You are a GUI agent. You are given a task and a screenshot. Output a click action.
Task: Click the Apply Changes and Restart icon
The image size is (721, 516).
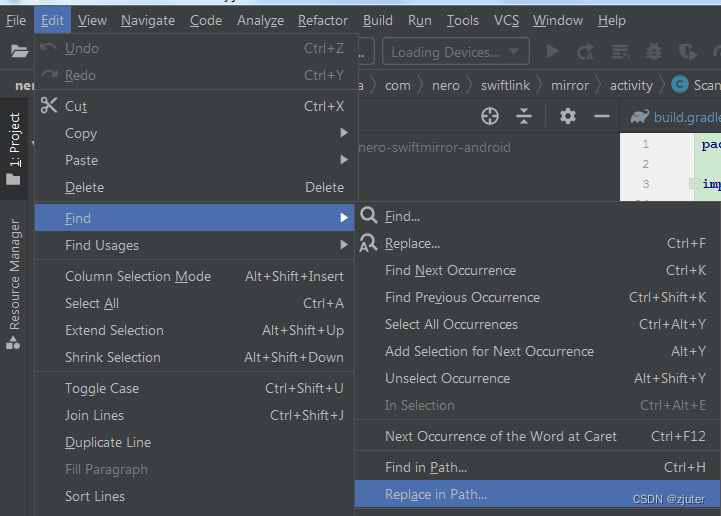tap(585, 52)
